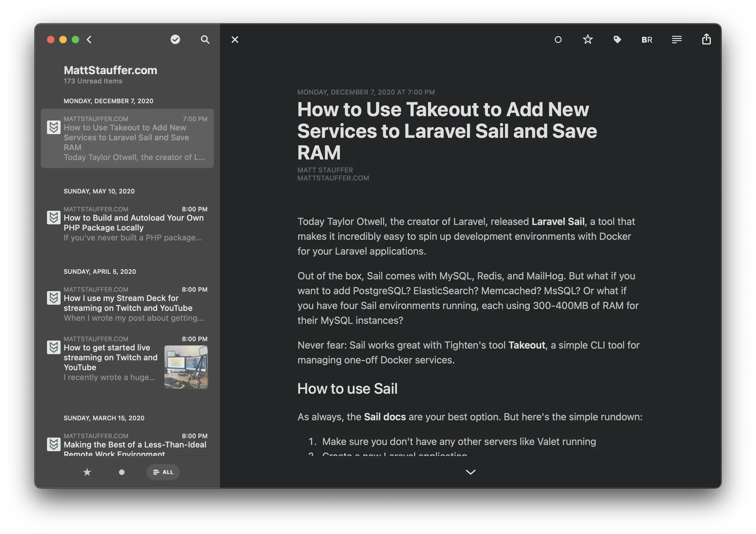This screenshot has height=534, width=756.
Task: Click the Sunday, March 15, 2020 date header
Action: 104,418
